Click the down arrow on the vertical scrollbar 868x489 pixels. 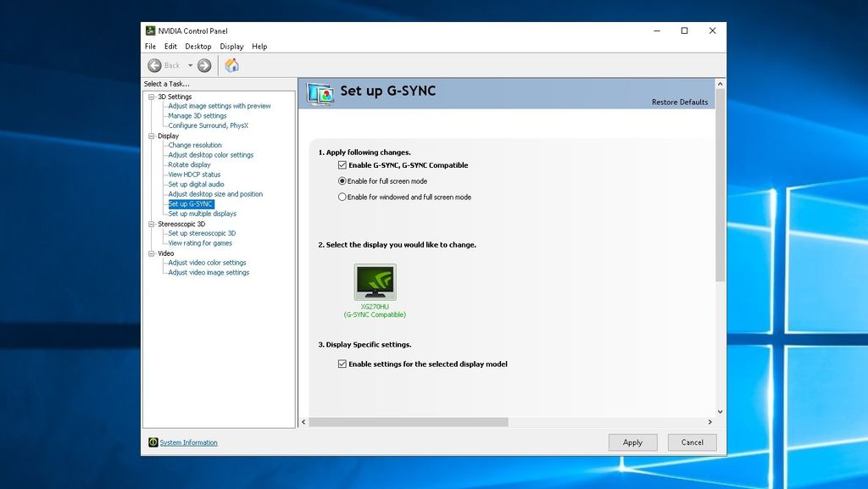point(720,411)
